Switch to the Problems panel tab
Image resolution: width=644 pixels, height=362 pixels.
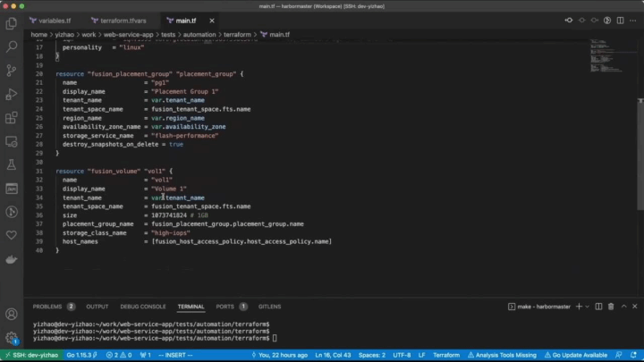click(47, 307)
